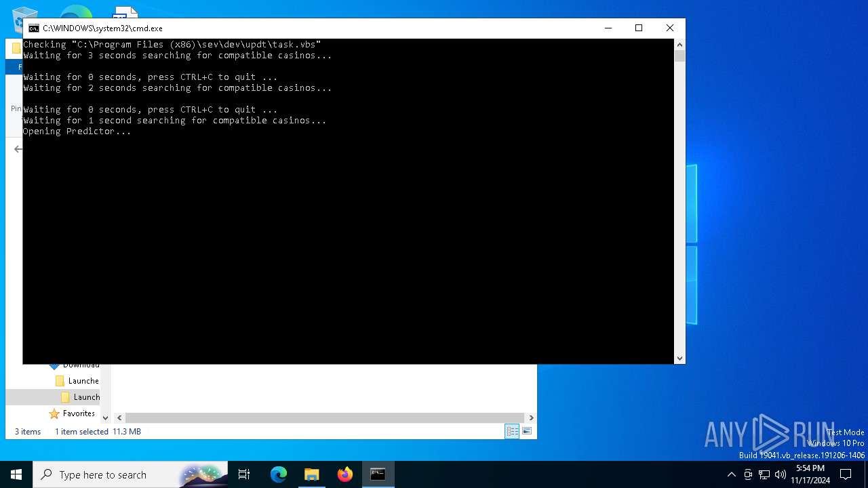This screenshot has height=488, width=868.
Task: Click the task.vbs path line in cmd
Action: point(172,45)
